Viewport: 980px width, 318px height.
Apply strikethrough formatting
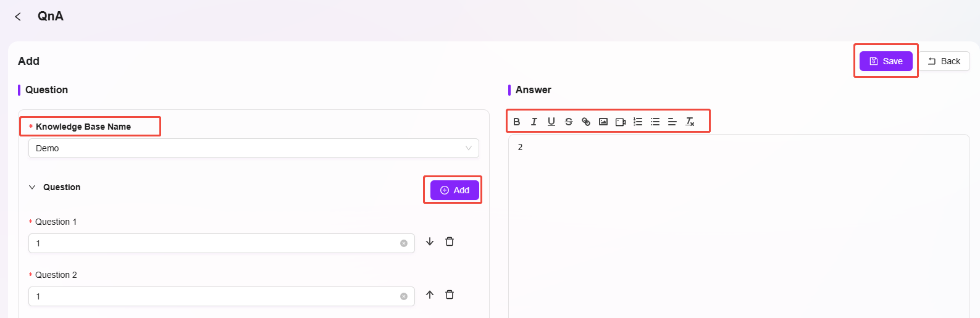(569, 122)
